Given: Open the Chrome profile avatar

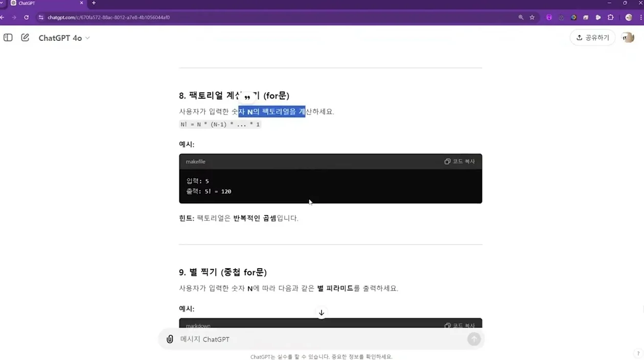Looking at the screenshot, I should tap(629, 17).
